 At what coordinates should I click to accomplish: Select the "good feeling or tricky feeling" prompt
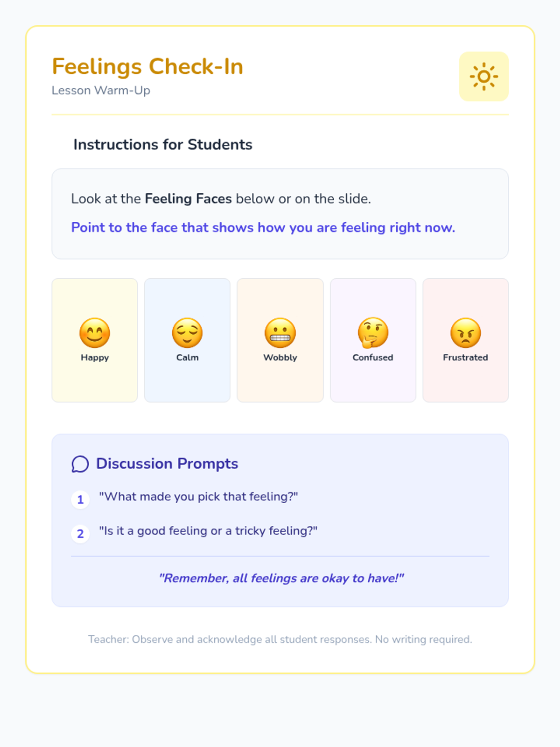coord(208,531)
